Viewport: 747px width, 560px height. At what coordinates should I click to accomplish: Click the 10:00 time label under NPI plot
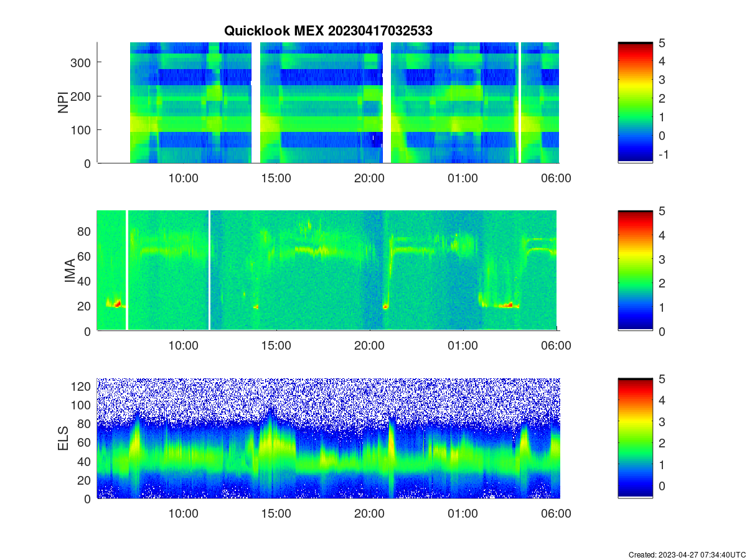point(184,178)
